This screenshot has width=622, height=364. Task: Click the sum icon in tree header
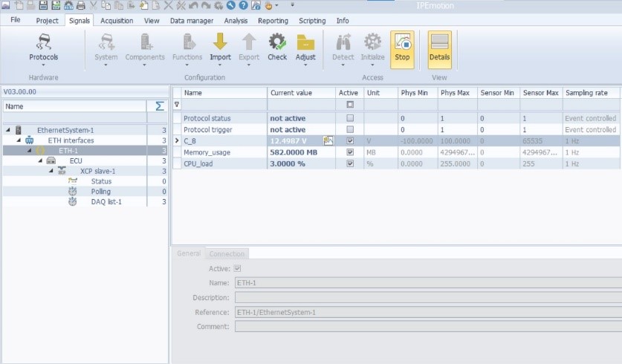pyautogui.click(x=159, y=106)
